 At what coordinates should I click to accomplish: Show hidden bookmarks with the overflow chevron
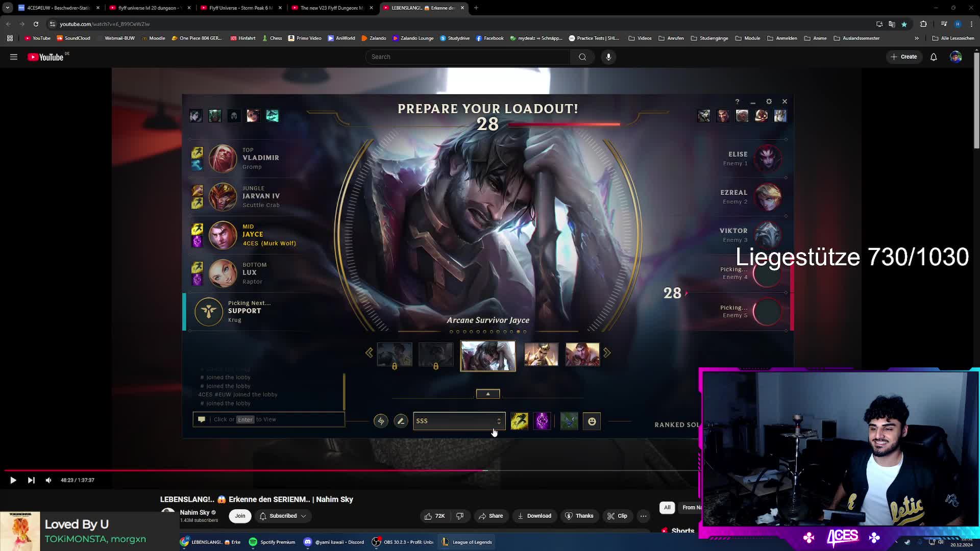coord(916,38)
